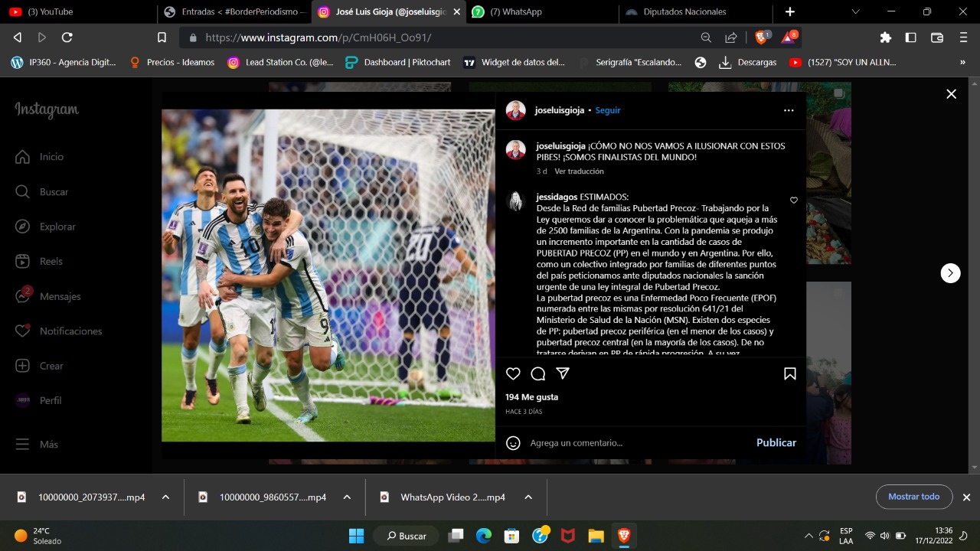
Task: Expand options for first downloaded mp4 file
Action: tap(165, 497)
